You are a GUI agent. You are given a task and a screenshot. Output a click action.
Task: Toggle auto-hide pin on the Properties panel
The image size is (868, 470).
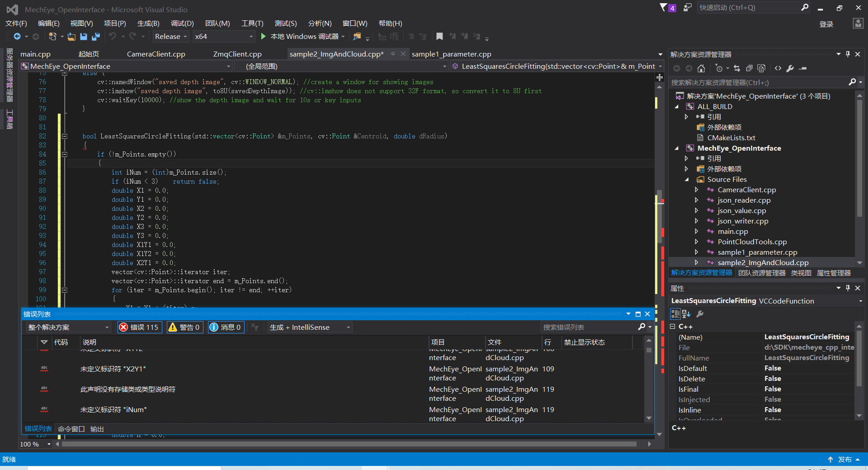pos(848,288)
